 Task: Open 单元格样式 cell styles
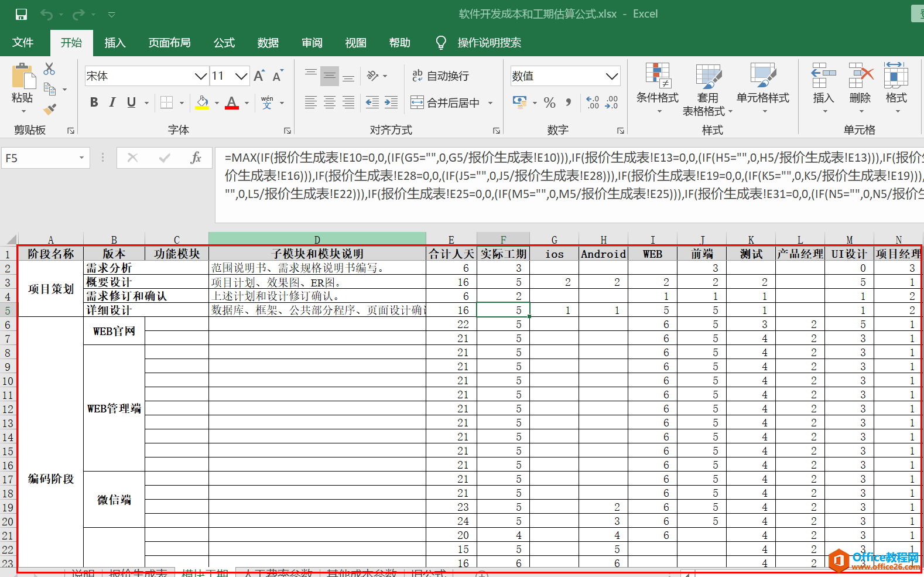pos(763,88)
